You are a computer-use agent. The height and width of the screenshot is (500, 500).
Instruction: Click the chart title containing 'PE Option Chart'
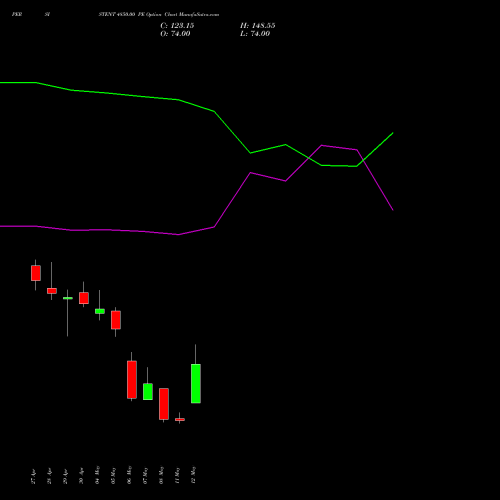click(159, 15)
